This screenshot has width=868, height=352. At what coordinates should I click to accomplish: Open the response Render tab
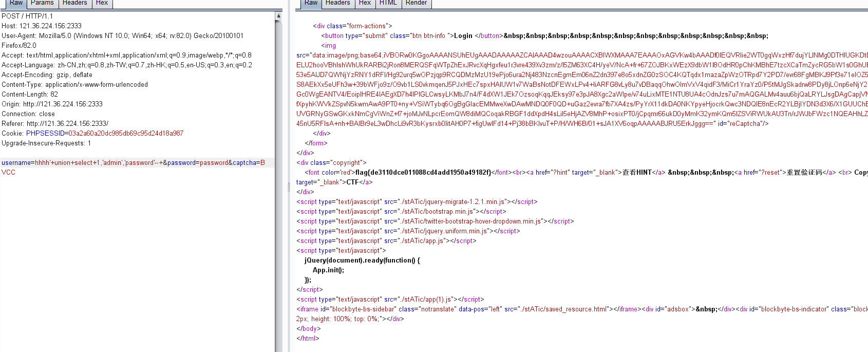point(416,3)
